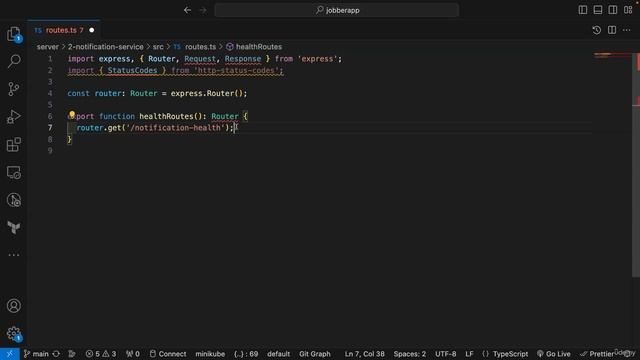Click 'Response' in the express import
Viewport: 640px width, 360px height.
tap(243, 59)
